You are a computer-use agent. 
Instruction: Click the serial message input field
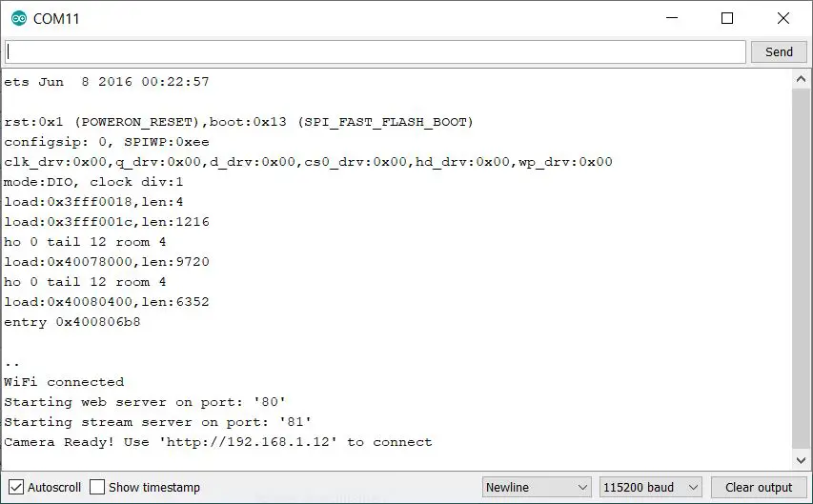(376, 51)
